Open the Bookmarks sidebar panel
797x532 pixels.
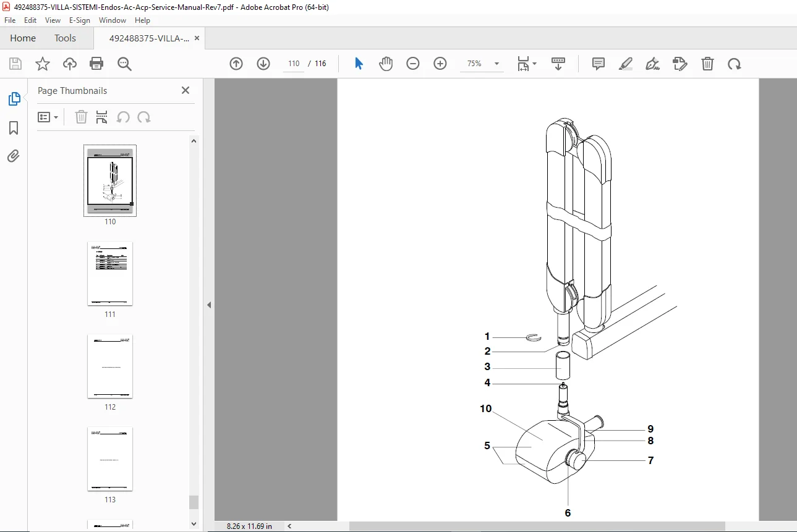pyautogui.click(x=14, y=128)
